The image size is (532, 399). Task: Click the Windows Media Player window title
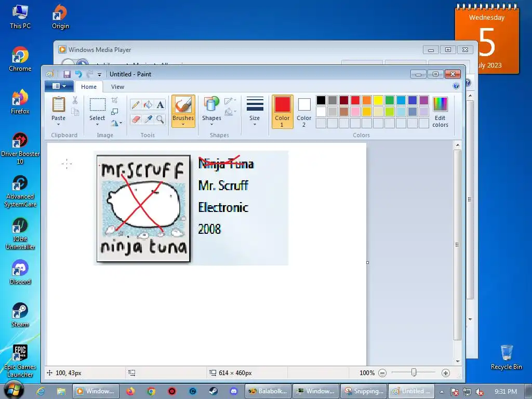point(100,49)
